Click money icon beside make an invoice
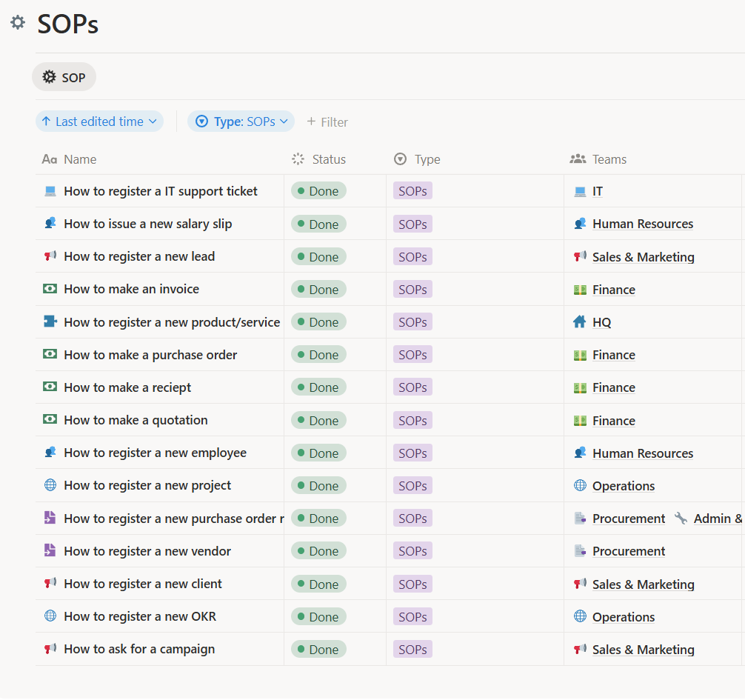Image resolution: width=745 pixels, height=700 pixels. [50, 289]
